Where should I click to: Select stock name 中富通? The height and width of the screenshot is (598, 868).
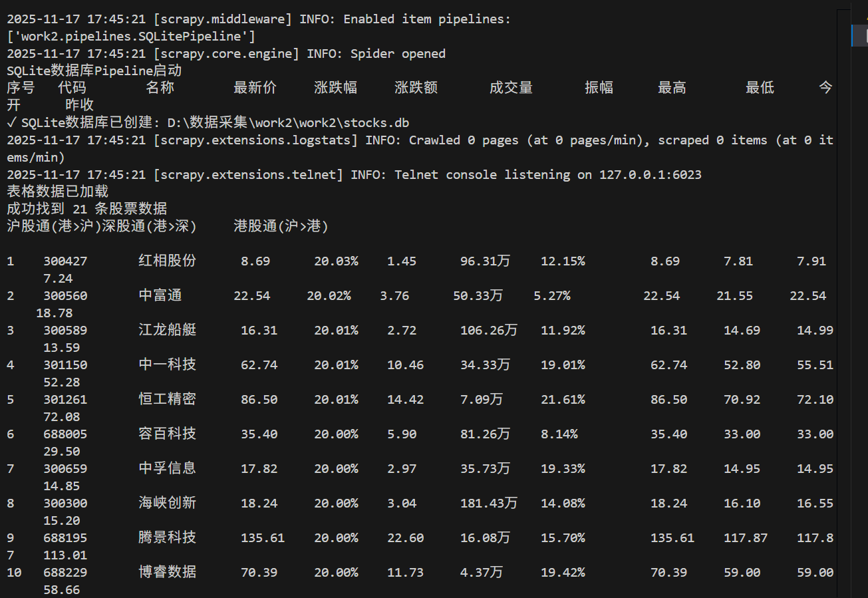click(x=160, y=295)
